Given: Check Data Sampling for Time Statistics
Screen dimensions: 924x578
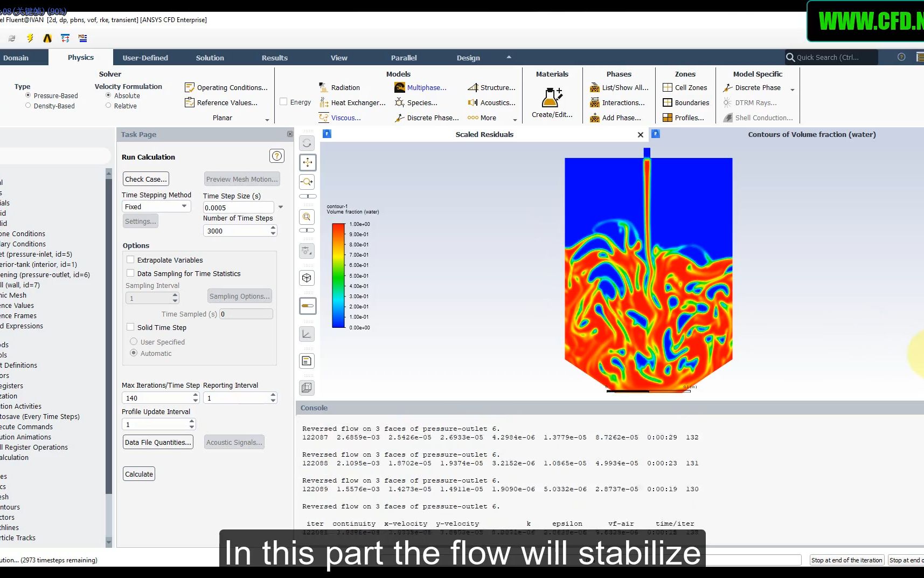Looking at the screenshot, I should pyautogui.click(x=130, y=273).
